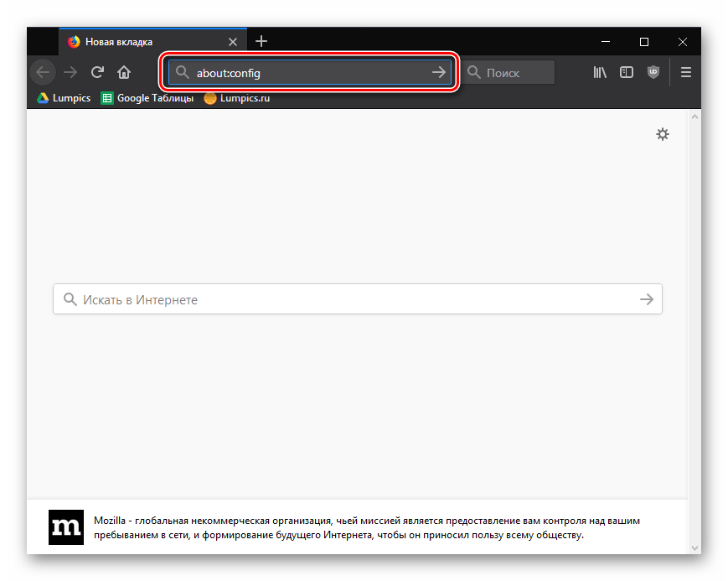Toggle the sidebar view icon

pos(627,72)
